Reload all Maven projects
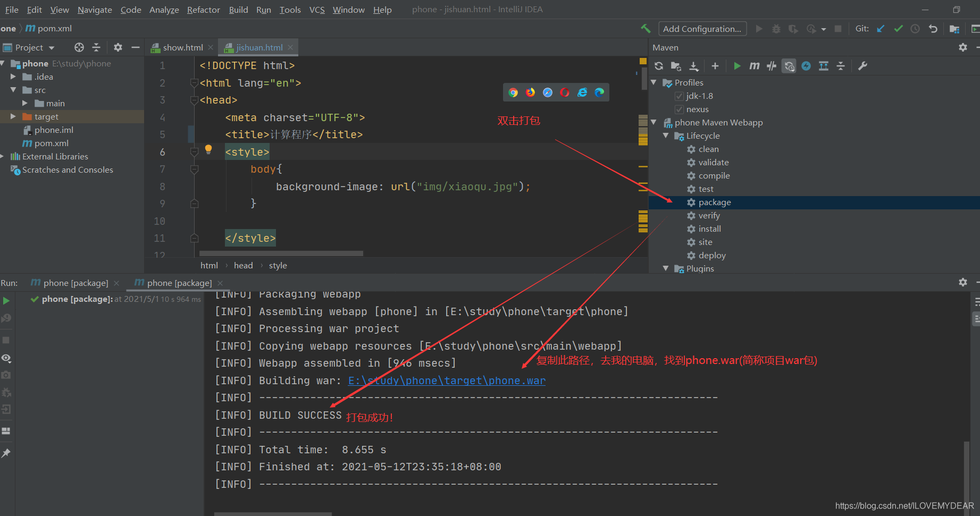The width and height of the screenshot is (980, 516). (x=659, y=66)
